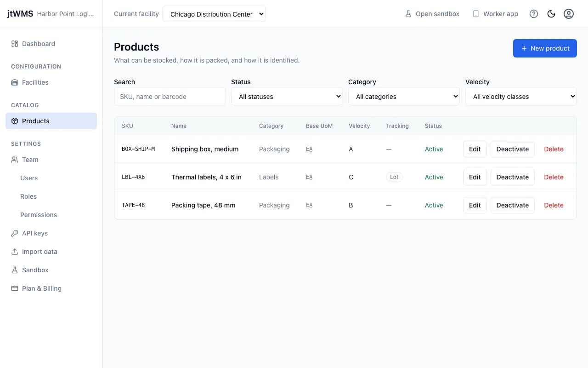Image resolution: width=588 pixels, height=368 pixels.
Task: Click the name Packing tape, 48 mm
Action: tap(203, 205)
